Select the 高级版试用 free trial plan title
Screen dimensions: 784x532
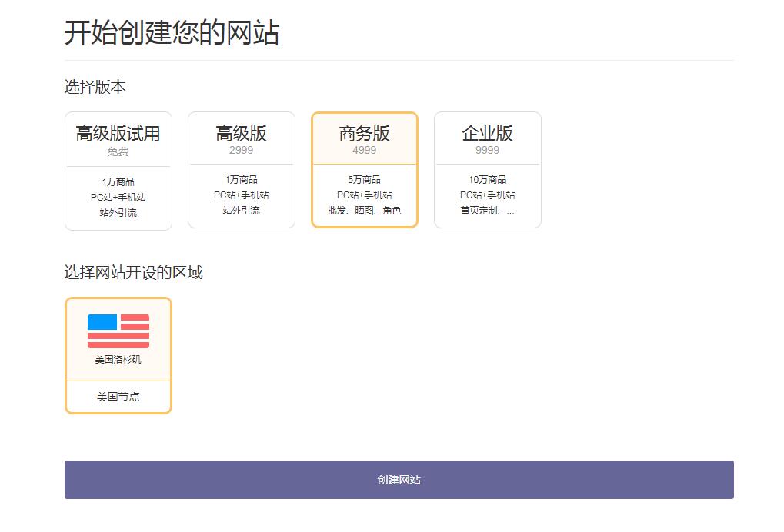coord(118,134)
